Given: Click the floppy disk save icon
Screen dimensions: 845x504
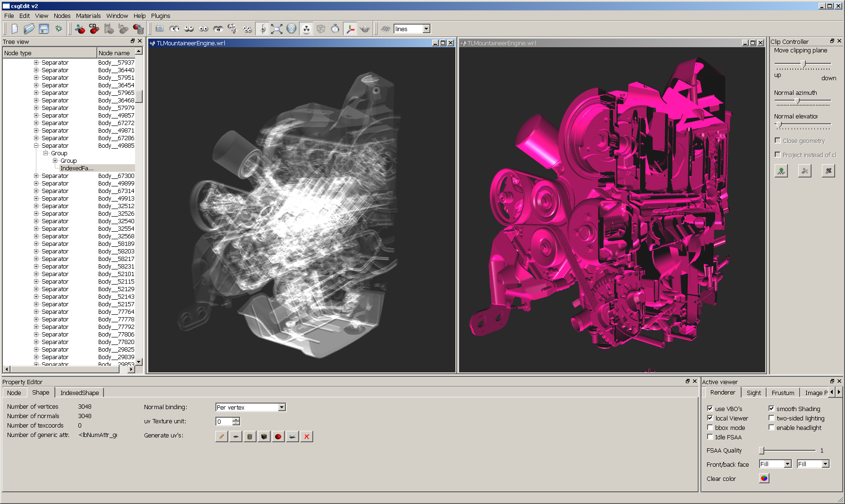Looking at the screenshot, I should pos(44,29).
